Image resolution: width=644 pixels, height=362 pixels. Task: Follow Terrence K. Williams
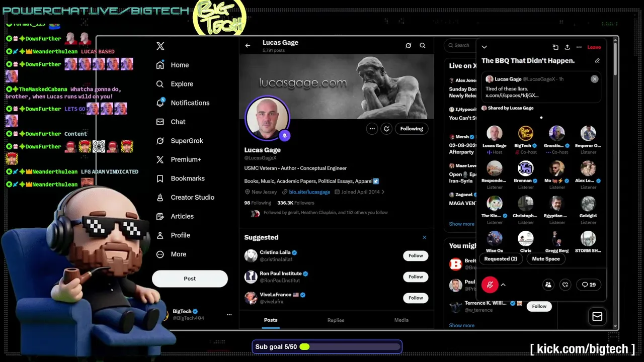(x=539, y=306)
